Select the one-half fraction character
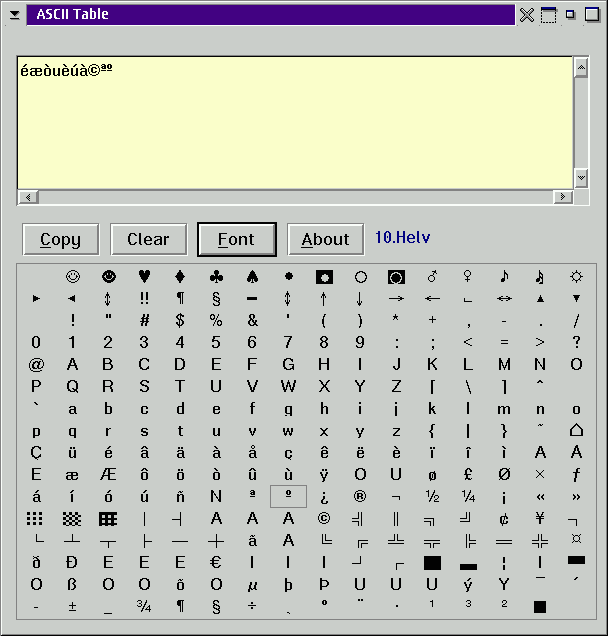This screenshot has width=608, height=636. click(x=432, y=496)
